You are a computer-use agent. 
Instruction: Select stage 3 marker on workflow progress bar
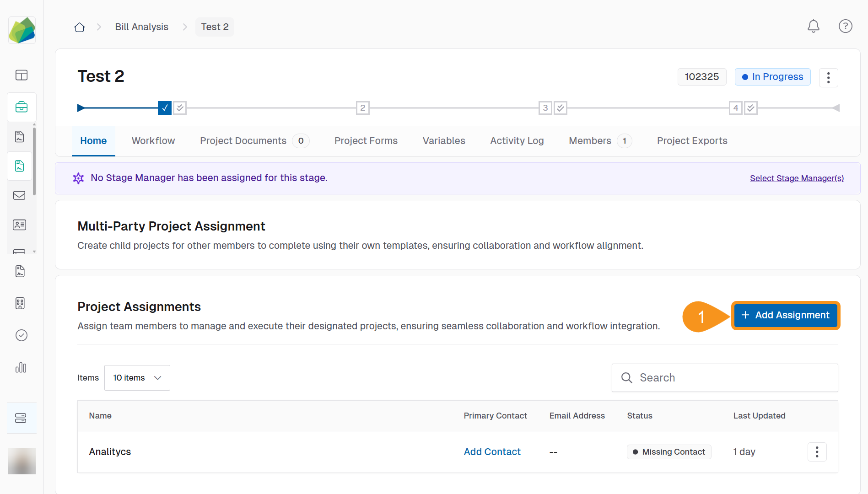pyautogui.click(x=545, y=107)
